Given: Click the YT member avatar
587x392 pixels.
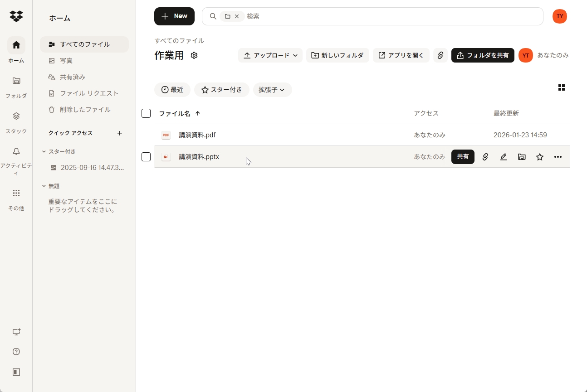Looking at the screenshot, I should 526,55.
